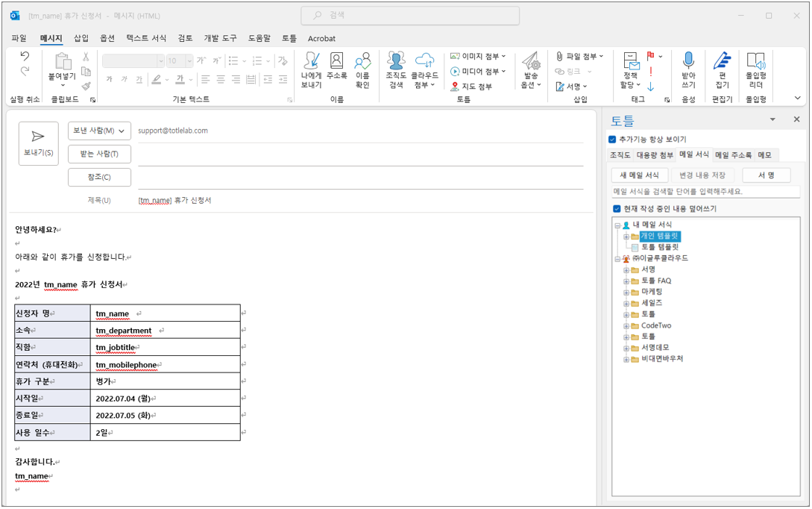Open the 메일 주소록 tab in pane
This screenshot has width=812, height=509.
click(x=733, y=155)
